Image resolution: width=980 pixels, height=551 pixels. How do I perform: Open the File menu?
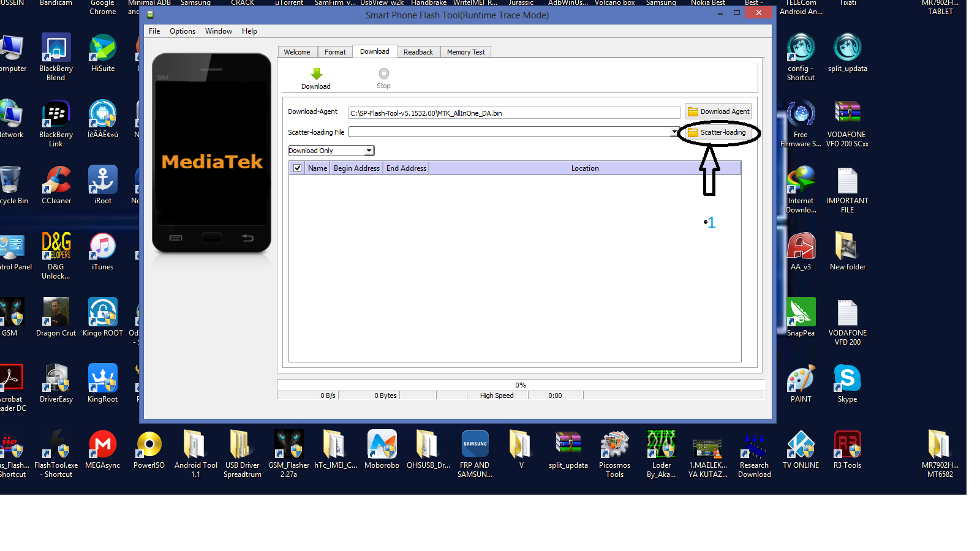(x=154, y=31)
